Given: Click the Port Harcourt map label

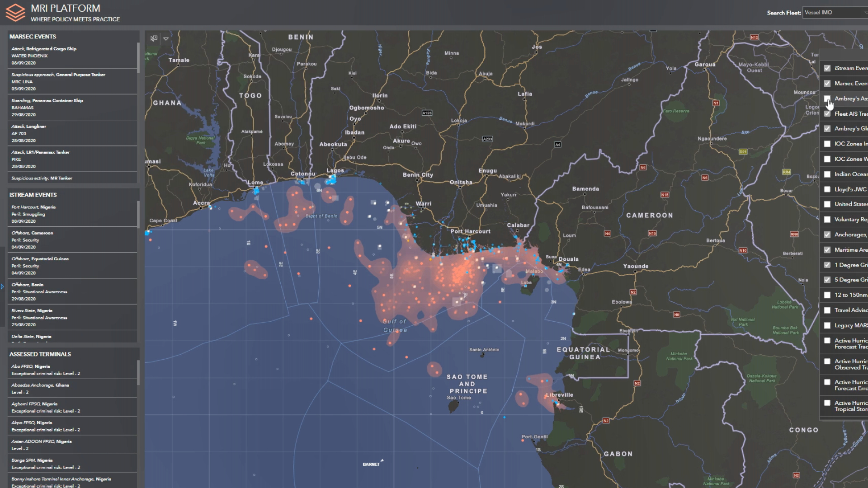Looking at the screenshot, I should coord(470,231).
